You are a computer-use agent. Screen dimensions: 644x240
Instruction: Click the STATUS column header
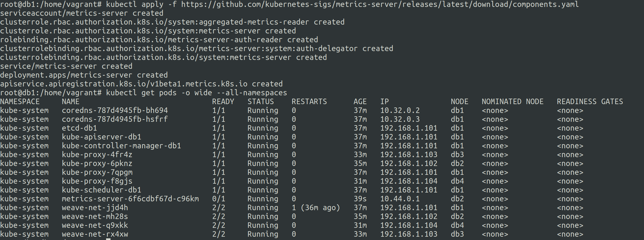pos(261,102)
